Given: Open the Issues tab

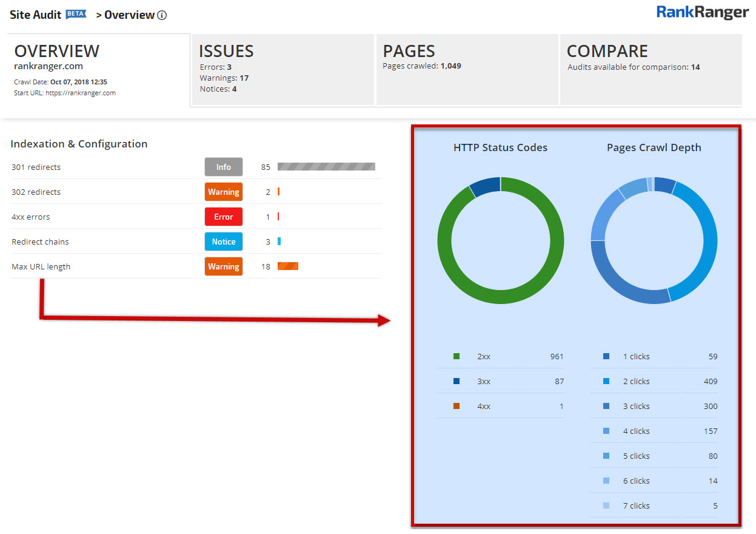Looking at the screenshot, I should (x=282, y=69).
